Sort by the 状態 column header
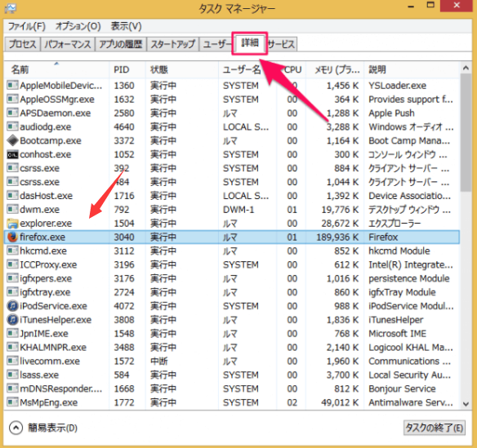Screen dimensions: 477x448 click(x=181, y=69)
